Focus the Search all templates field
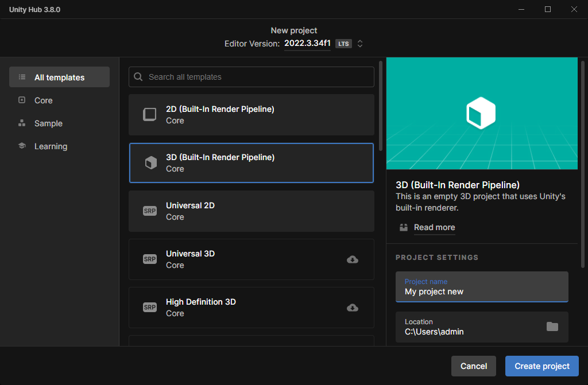Screen dimensions: 588x385 [252, 77]
